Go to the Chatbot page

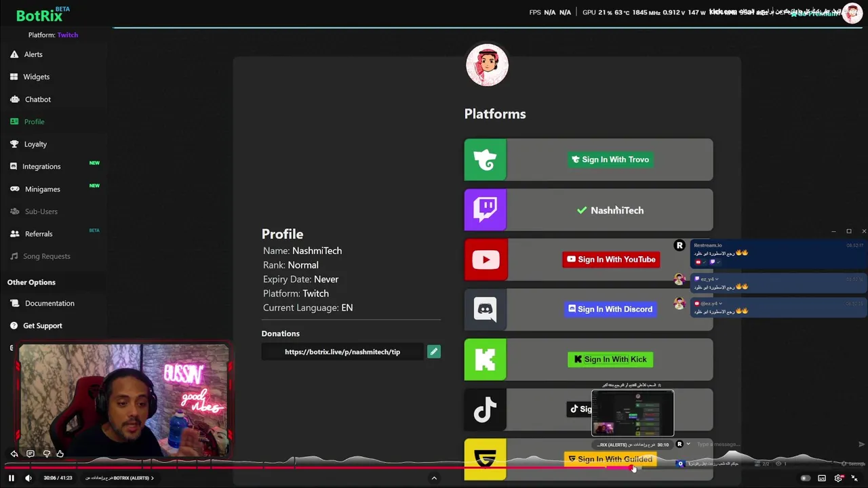coord(38,99)
